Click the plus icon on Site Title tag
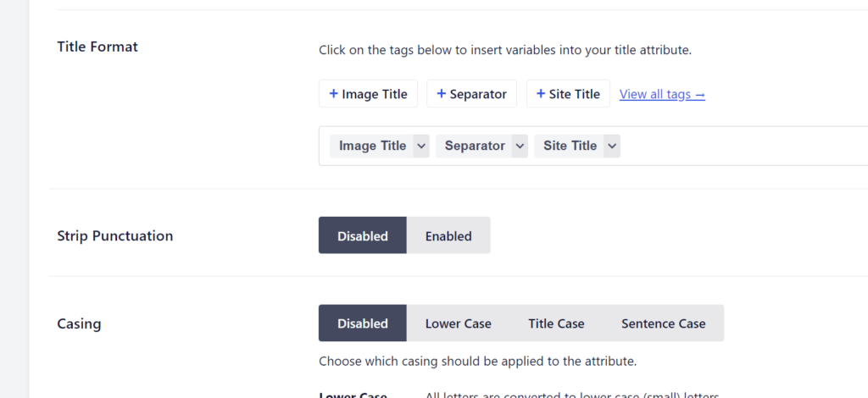868x398 pixels. coord(541,94)
